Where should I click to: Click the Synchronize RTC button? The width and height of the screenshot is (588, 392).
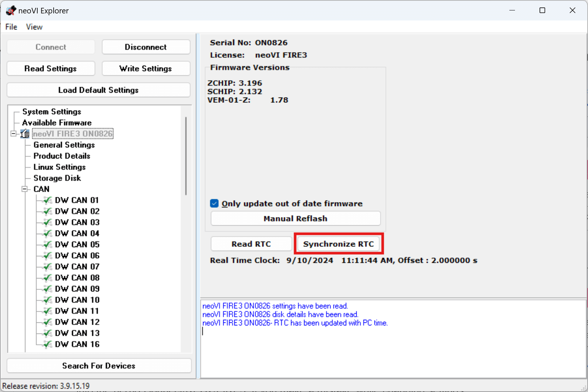point(338,244)
